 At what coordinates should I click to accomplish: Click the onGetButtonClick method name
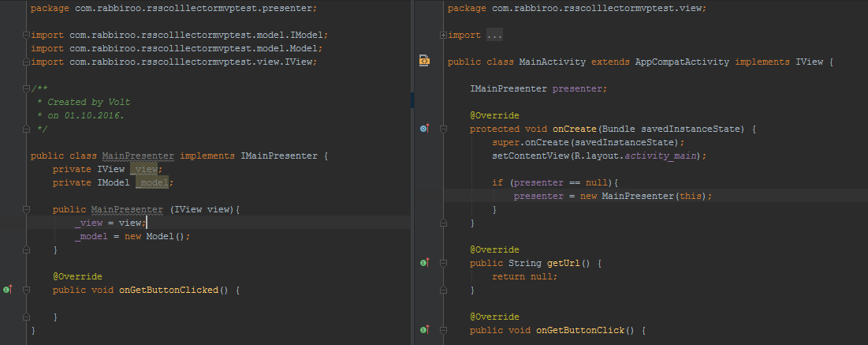(580, 330)
